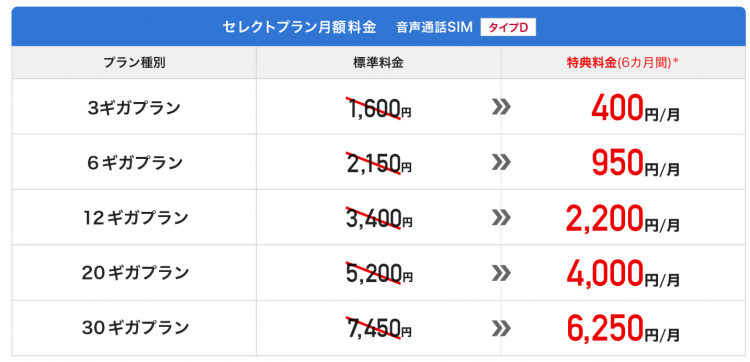Select the 3ギガプラン label
The height and width of the screenshot is (362, 750).
[x=134, y=108]
